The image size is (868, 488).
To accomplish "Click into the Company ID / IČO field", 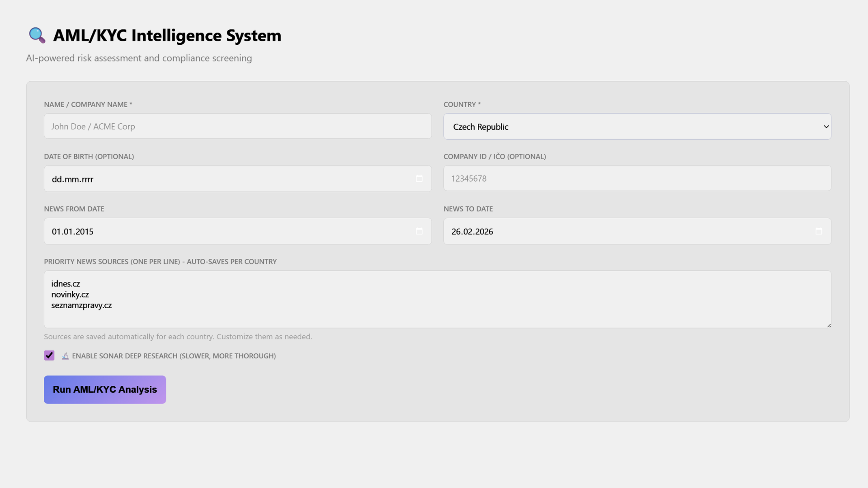I will [637, 178].
